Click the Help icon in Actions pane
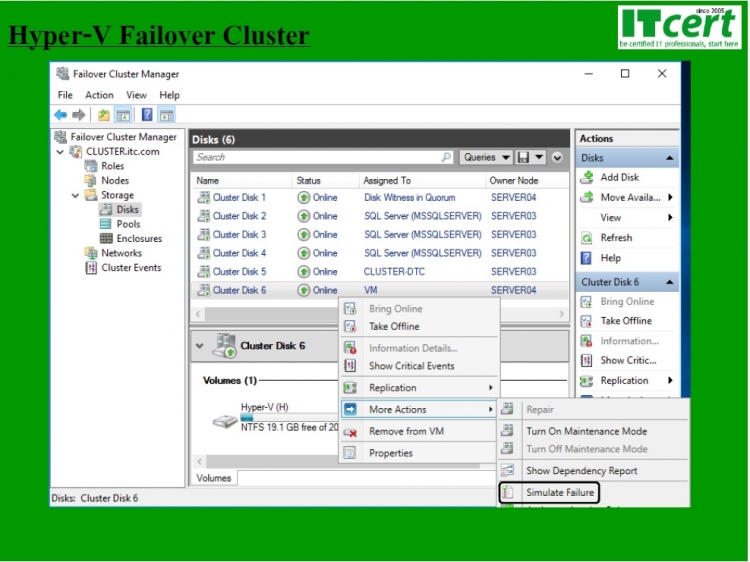This screenshot has width=750, height=562. click(586, 258)
